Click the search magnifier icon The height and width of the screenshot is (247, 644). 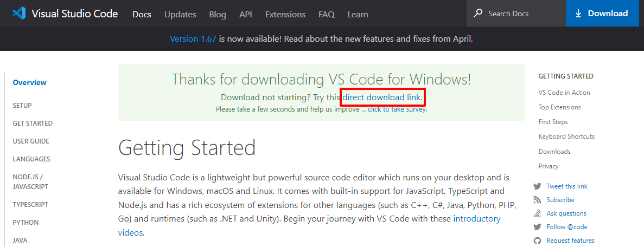(478, 14)
